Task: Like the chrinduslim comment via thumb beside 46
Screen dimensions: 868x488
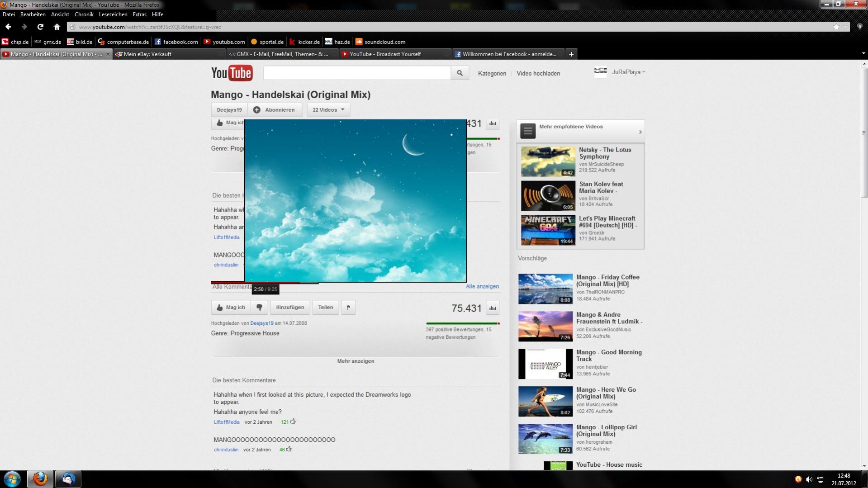Action: click(x=289, y=449)
